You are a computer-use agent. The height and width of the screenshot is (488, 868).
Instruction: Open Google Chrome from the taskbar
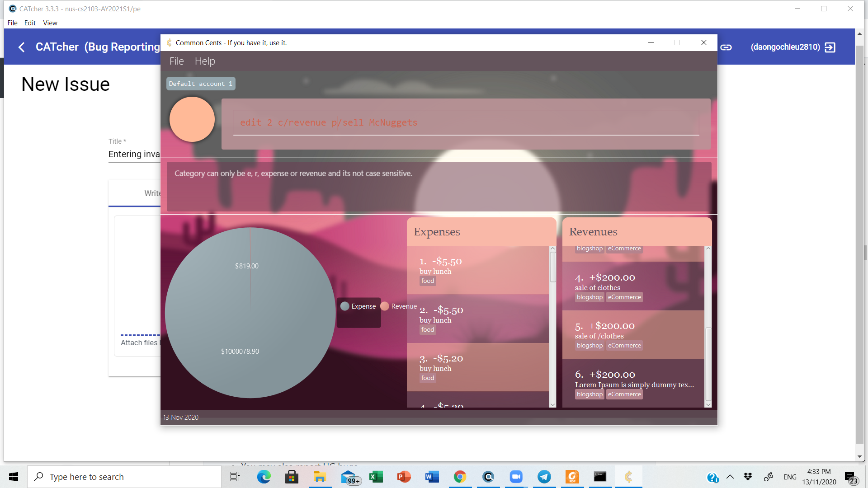(460, 477)
